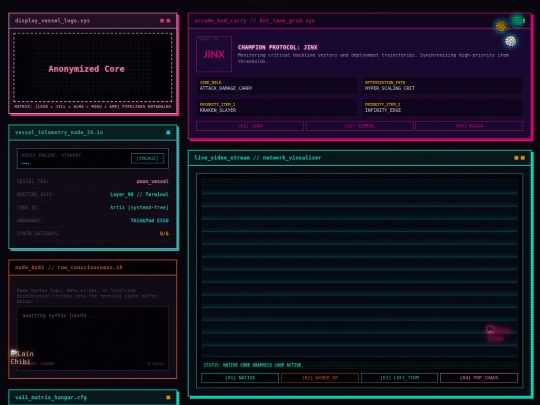
Task: Select the [02] EZREAL champion tab
Action: [x=360, y=126]
